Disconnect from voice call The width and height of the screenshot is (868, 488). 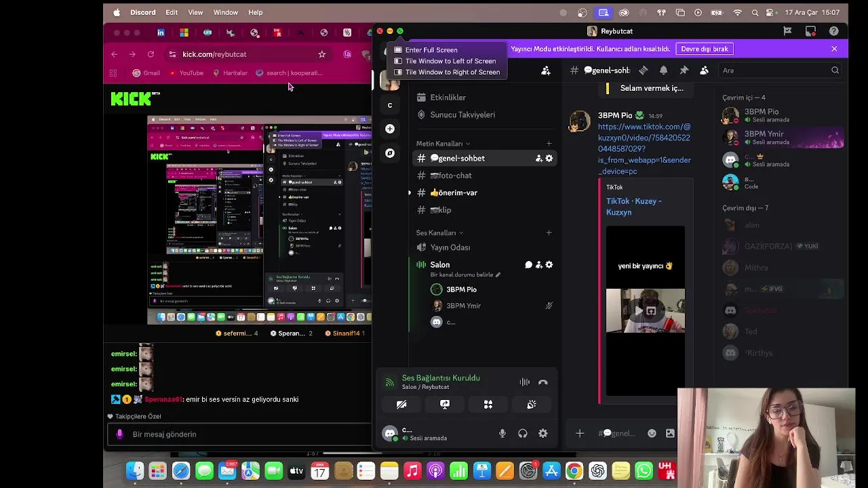click(542, 382)
